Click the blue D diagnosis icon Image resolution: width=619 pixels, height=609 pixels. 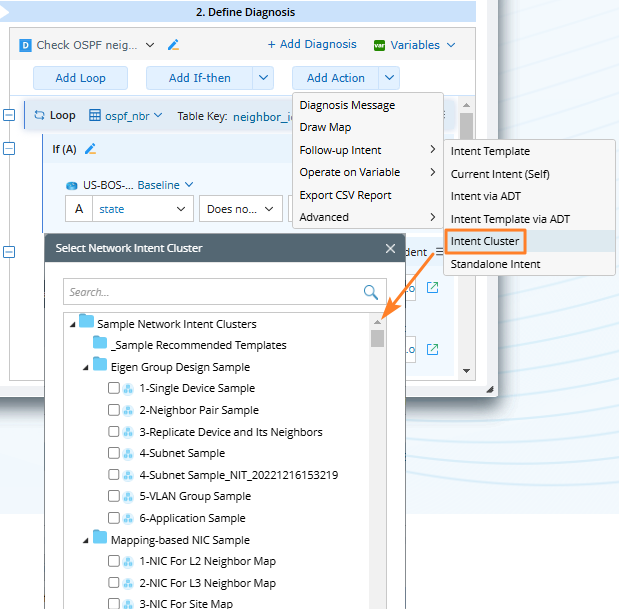[25, 45]
